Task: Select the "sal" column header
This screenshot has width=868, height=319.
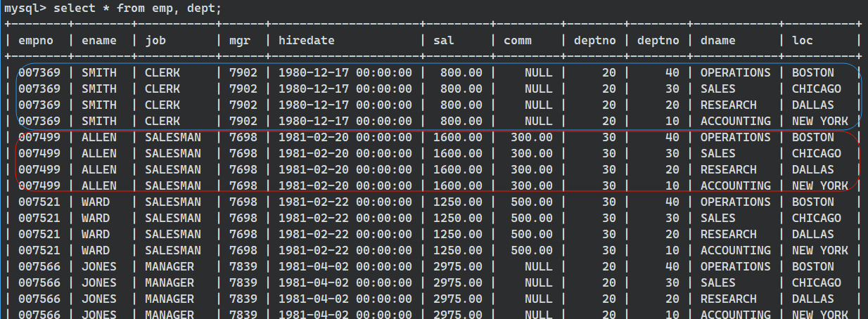Action: coord(444,40)
